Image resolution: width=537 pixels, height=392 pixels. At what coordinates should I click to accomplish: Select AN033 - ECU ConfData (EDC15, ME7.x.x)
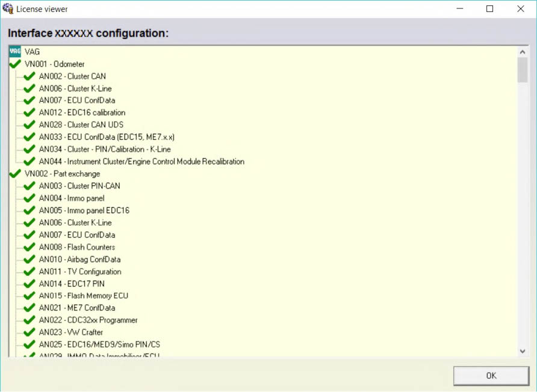[107, 137]
